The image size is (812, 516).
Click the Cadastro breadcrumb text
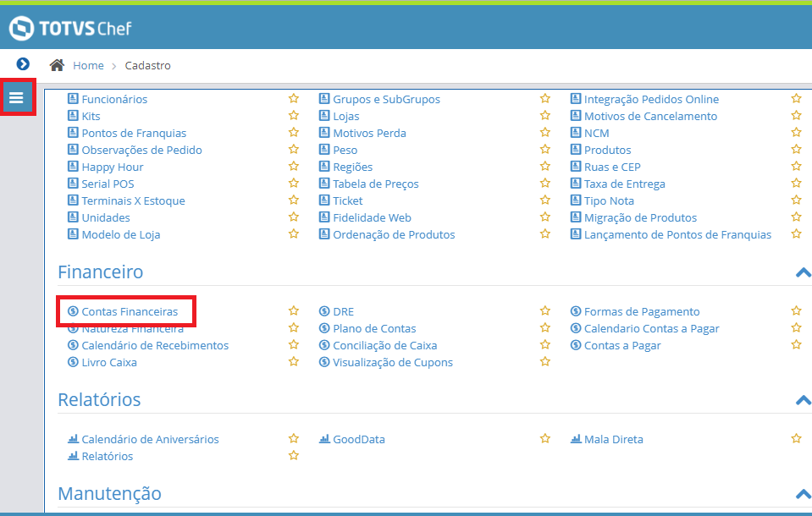(x=147, y=66)
